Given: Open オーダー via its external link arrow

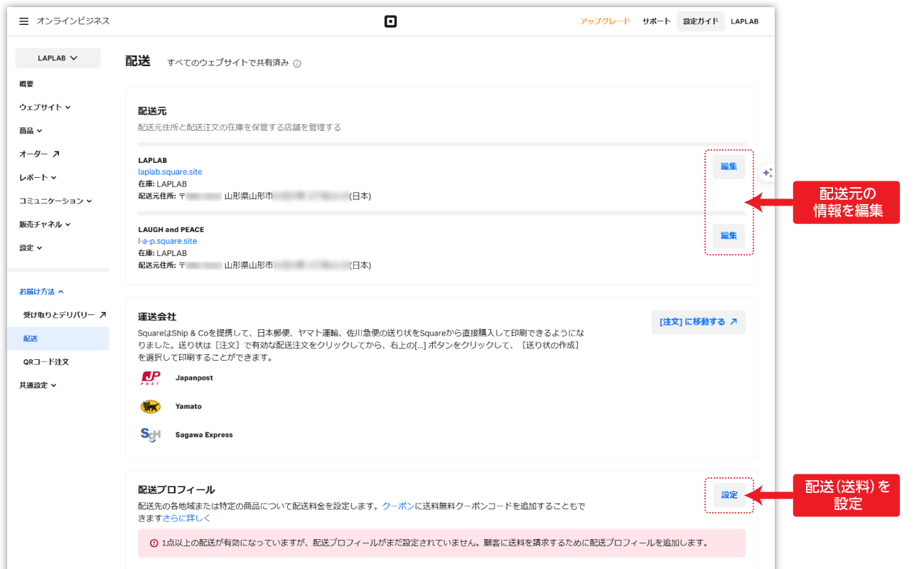Looking at the screenshot, I should (x=55, y=153).
